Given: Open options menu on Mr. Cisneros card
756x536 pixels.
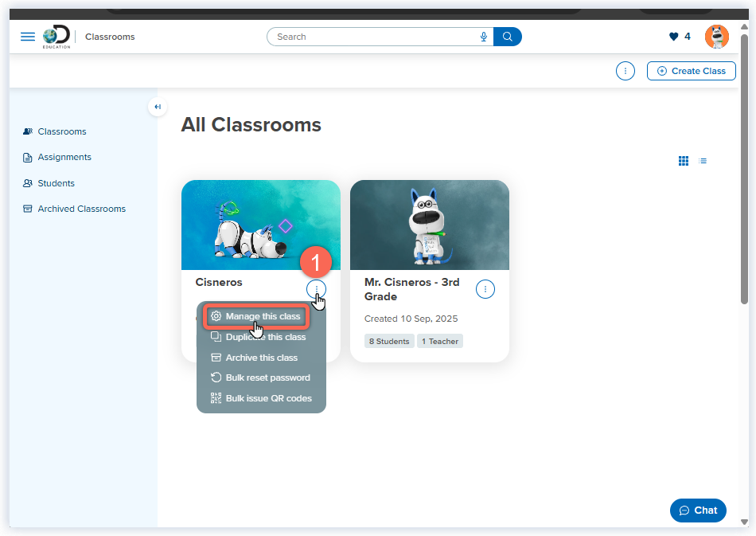Looking at the screenshot, I should point(485,289).
